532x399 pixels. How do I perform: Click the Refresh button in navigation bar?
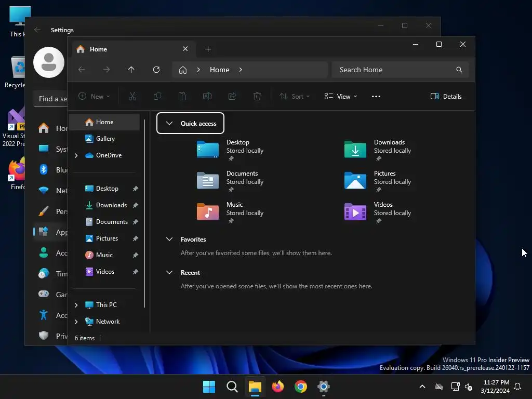pos(156,70)
